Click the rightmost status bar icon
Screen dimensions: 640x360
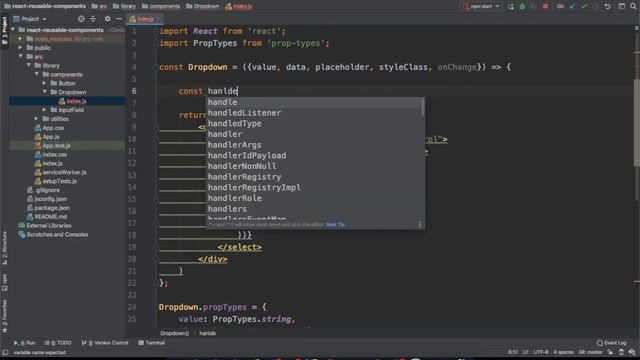point(632,352)
